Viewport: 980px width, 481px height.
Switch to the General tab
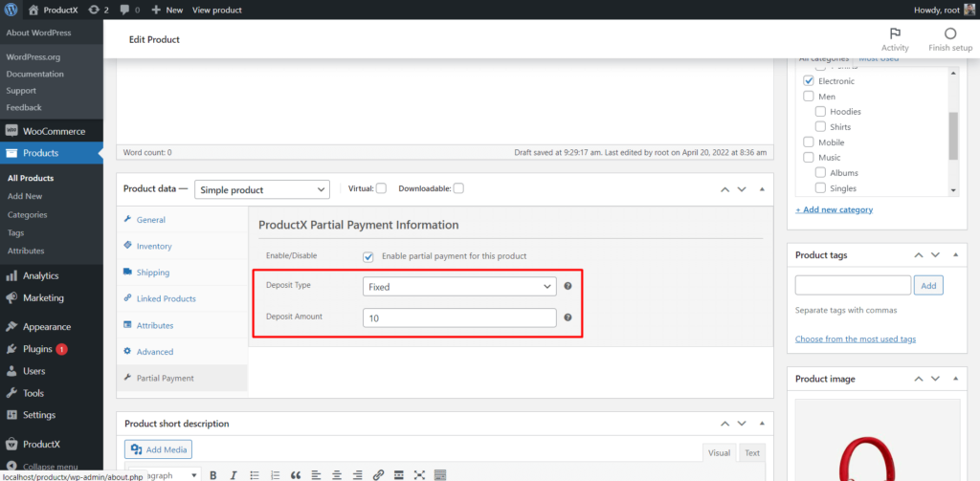tap(183, 220)
